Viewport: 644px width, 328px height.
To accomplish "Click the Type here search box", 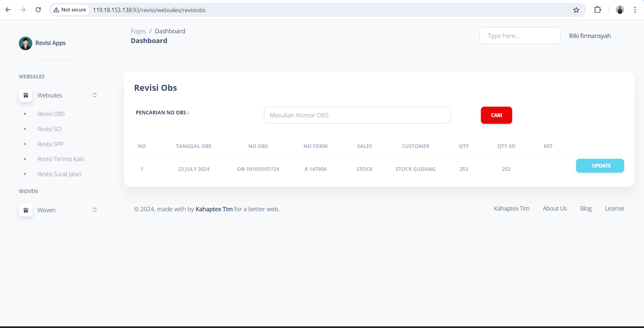I will tap(520, 36).
